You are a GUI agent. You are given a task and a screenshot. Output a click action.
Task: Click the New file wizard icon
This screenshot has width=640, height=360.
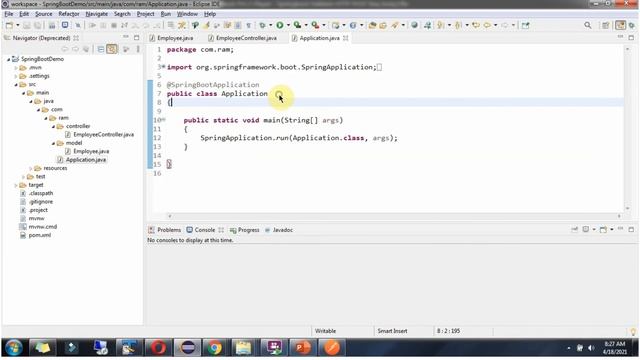9,25
